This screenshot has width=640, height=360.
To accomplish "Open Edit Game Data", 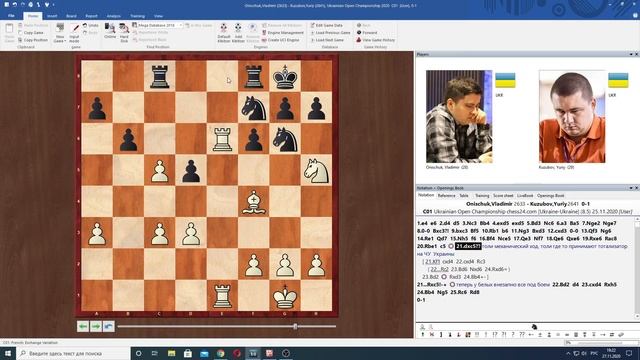I will (327, 25).
